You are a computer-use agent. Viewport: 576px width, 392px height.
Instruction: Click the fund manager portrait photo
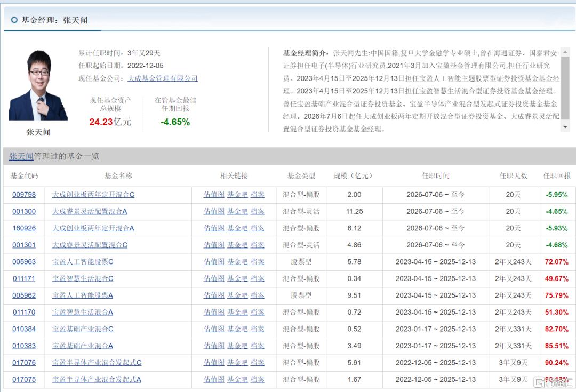click(38, 85)
